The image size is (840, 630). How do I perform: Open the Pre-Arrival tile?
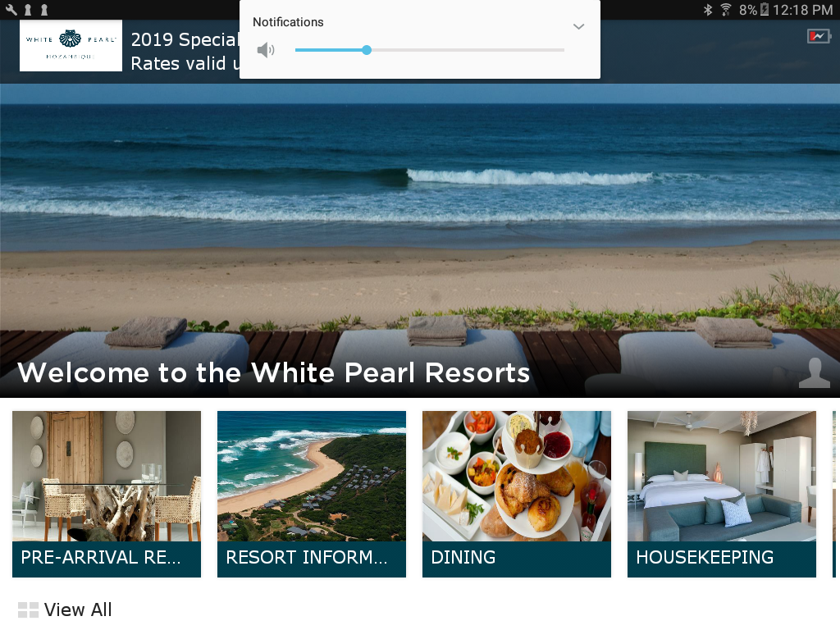point(107,494)
